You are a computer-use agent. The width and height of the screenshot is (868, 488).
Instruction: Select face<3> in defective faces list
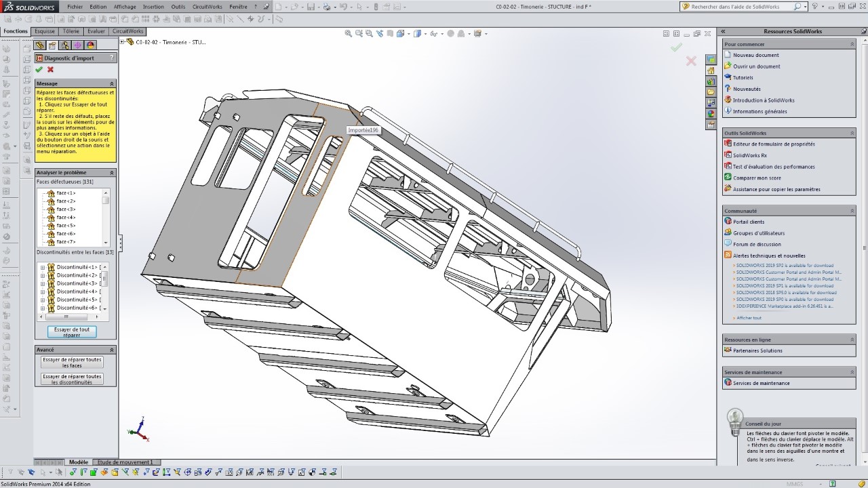click(66, 209)
